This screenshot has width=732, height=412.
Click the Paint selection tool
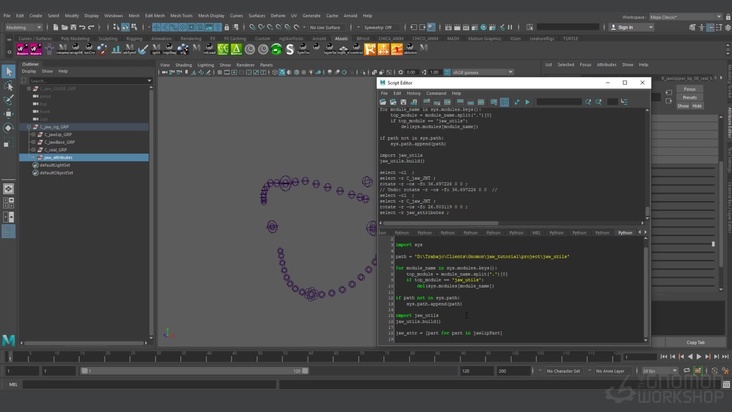pyautogui.click(x=8, y=100)
